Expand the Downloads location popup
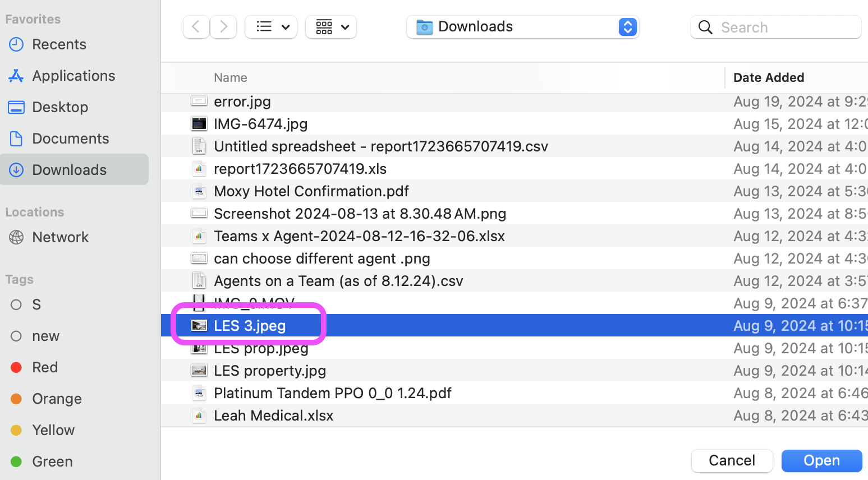 [627, 27]
